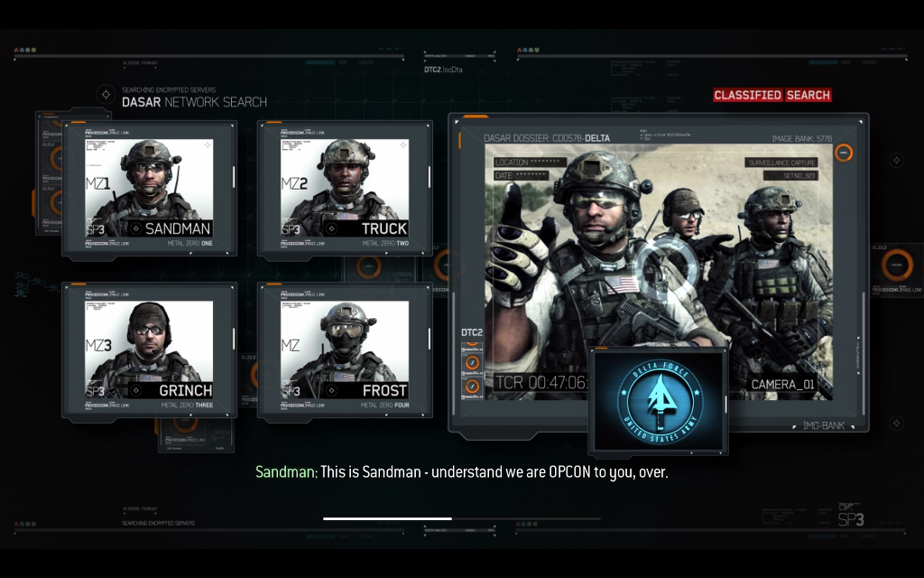Click scrollbar on Delta Force emblem panel
Image resolution: width=924 pixels, height=578 pixels.
tap(725, 404)
